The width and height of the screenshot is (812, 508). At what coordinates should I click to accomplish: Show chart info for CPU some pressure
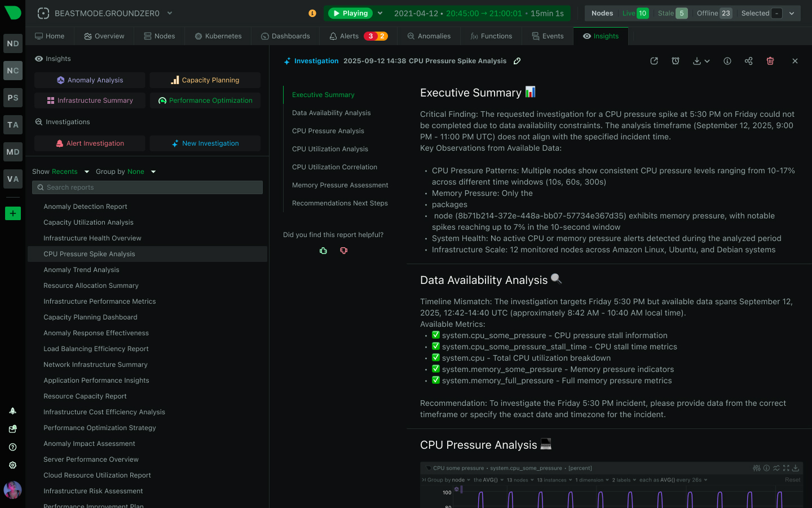(x=766, y=468)
